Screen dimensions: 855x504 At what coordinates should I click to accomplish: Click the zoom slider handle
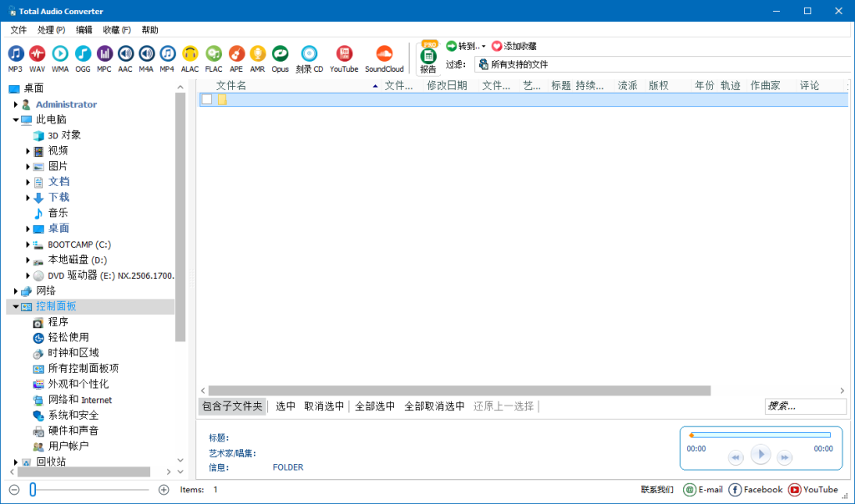point(33,490)
